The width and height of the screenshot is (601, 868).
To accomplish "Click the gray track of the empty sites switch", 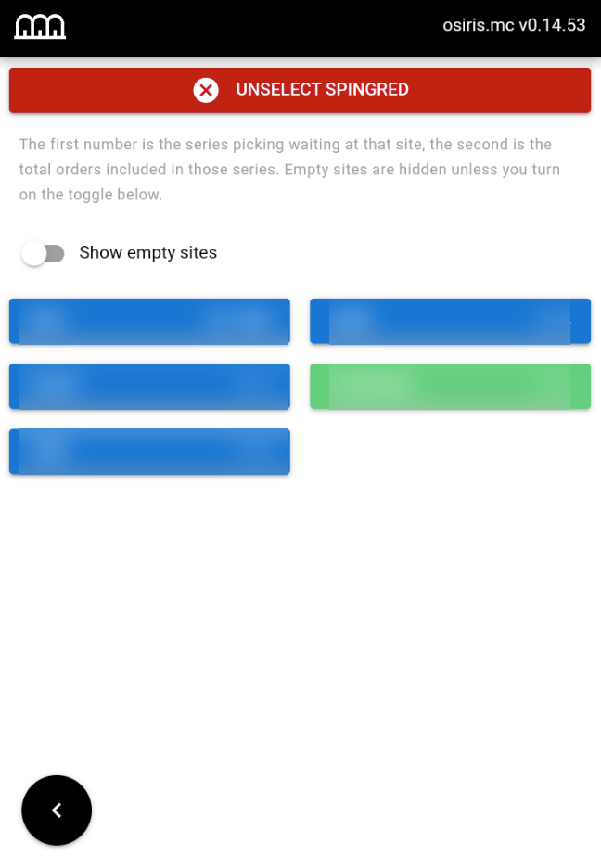I will click(56, 253).
